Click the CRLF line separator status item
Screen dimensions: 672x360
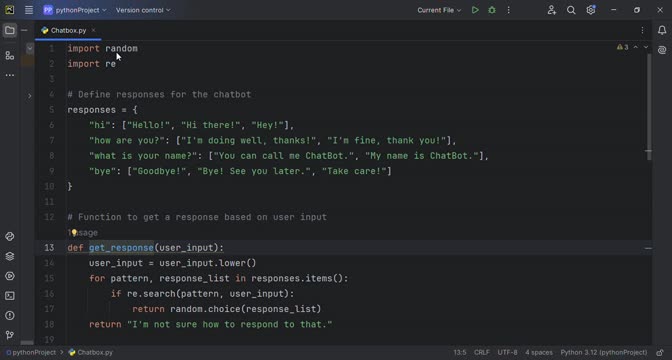tap(482, 352)
